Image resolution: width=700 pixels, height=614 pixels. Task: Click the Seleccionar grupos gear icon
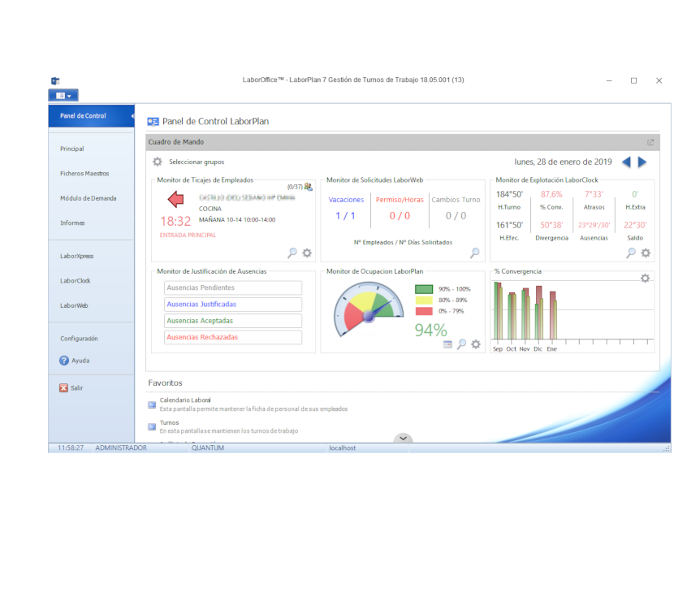158,162
